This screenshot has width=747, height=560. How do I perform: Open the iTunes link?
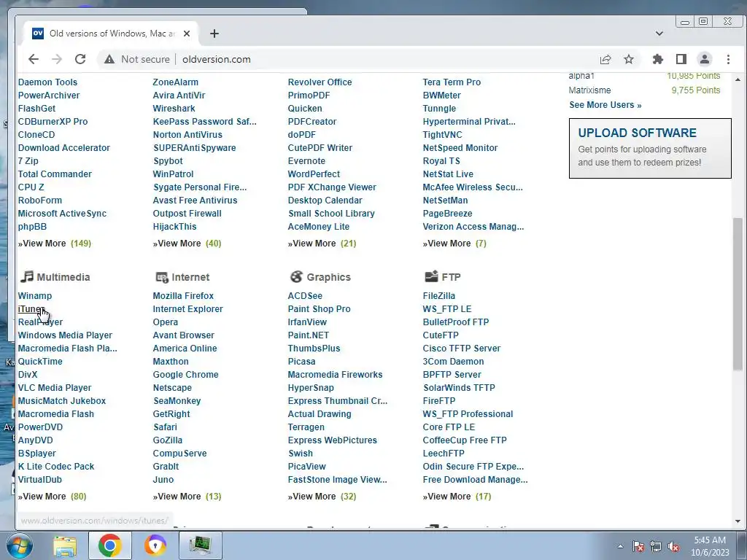31,309
